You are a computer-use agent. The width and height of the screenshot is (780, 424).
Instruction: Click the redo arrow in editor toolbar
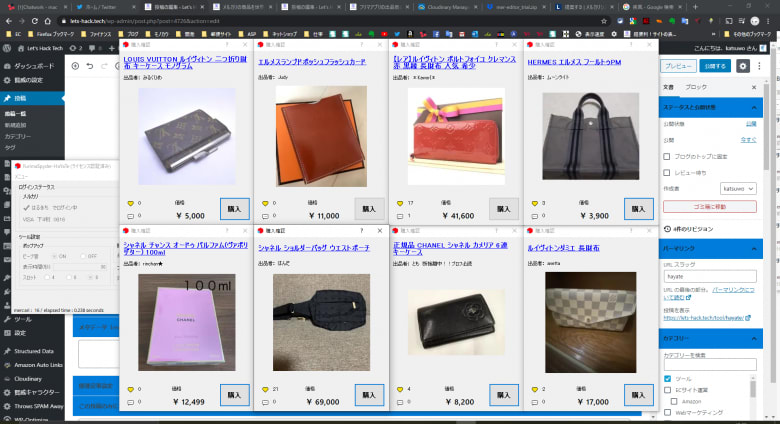(104, 66)
